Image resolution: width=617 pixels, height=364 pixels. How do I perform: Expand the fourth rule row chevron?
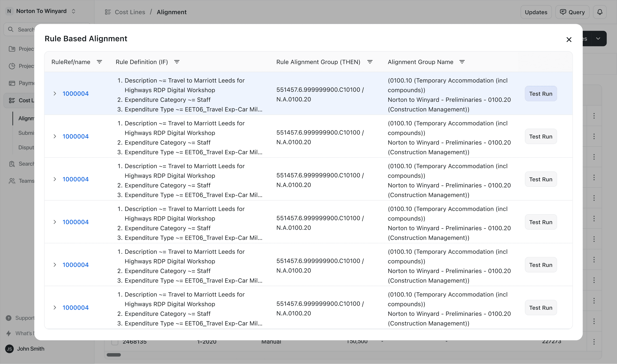click(x=55, y=222)
